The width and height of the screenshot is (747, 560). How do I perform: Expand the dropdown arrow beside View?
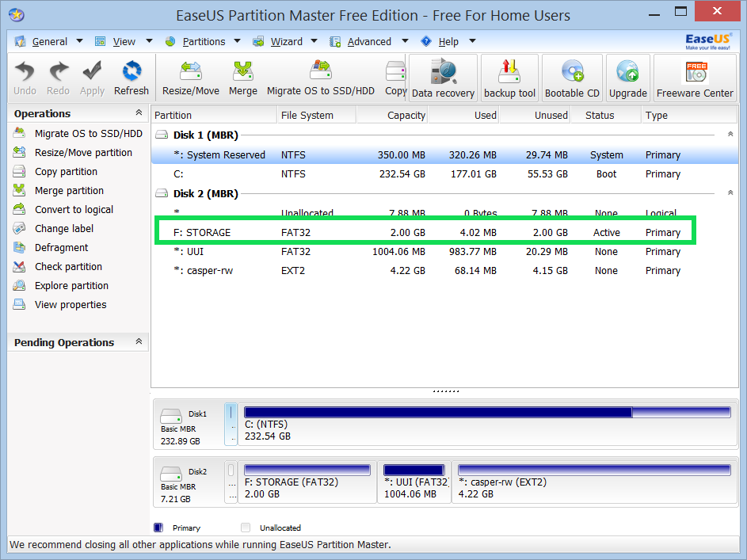149,41
